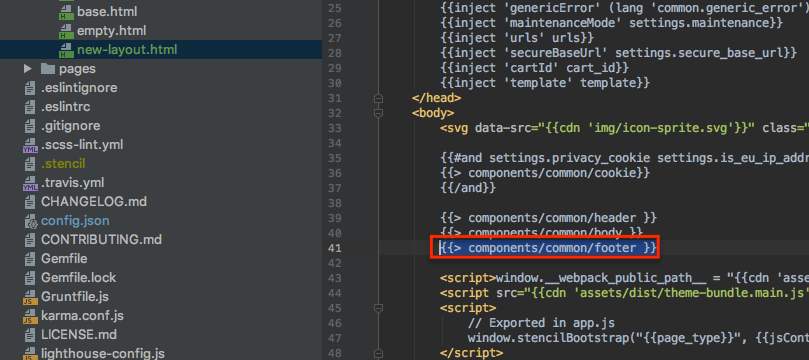Click the file icon beside Gemfile.lock
Viewport: 809px width, 360px height.
[30, 277]
